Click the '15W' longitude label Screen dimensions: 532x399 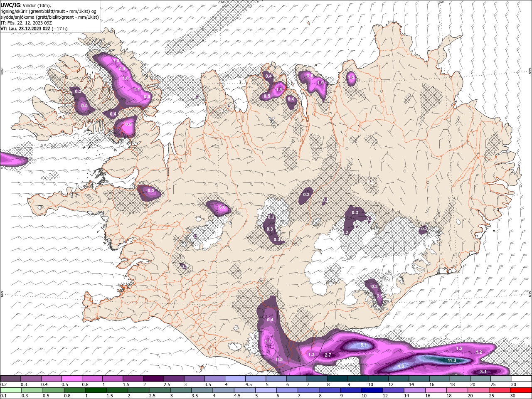(440, 2)
